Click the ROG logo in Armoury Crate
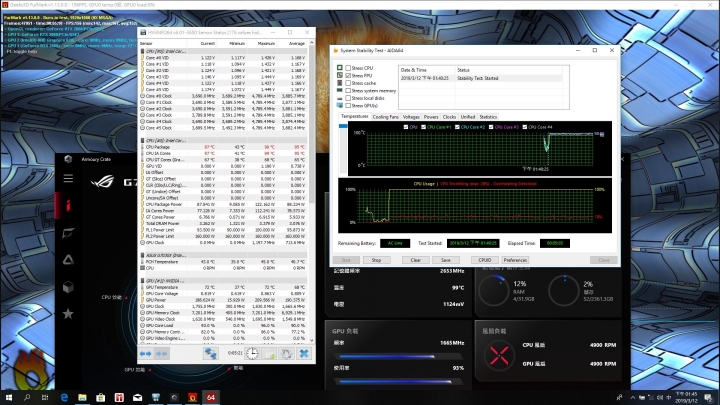720x405 pixels. [103, 182]
